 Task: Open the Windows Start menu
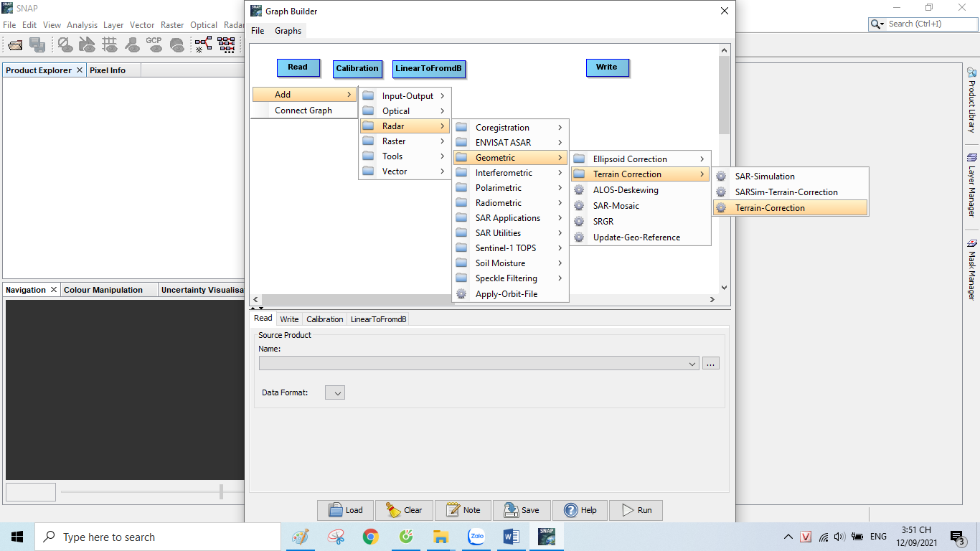point(17,537)
